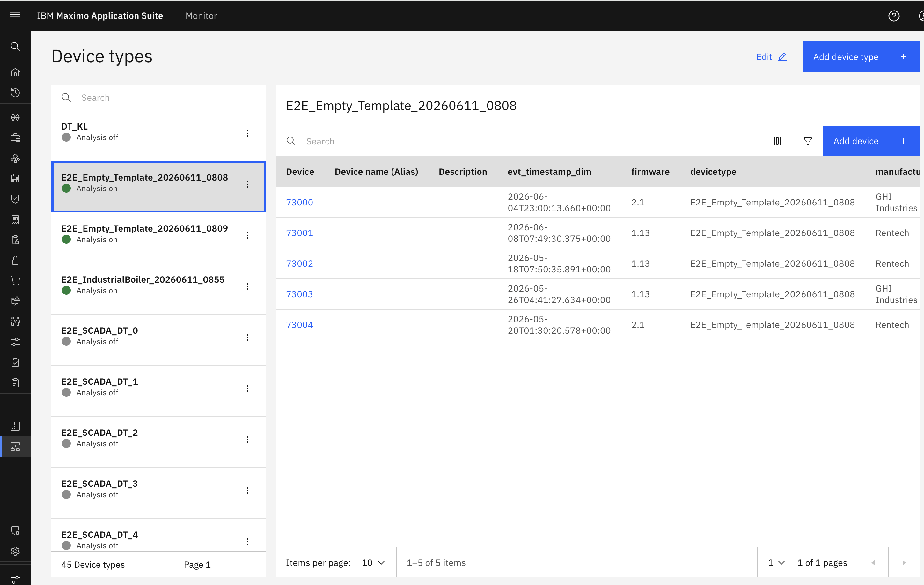Click the Edit link with pencil

(771, 57)
